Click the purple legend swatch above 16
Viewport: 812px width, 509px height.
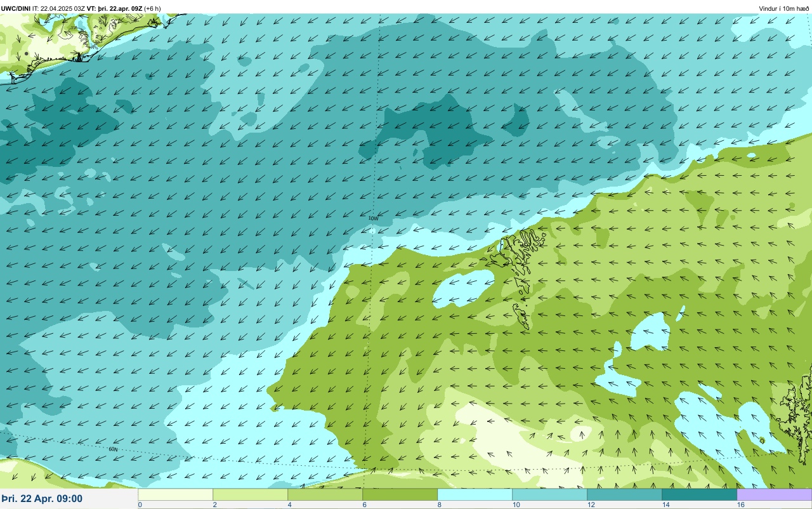[774, 494]
